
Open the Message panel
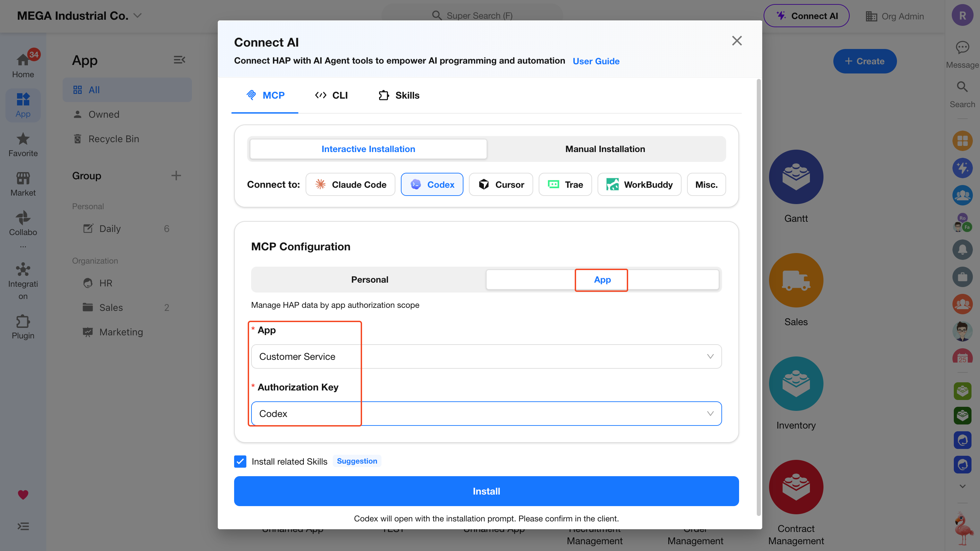962,55
